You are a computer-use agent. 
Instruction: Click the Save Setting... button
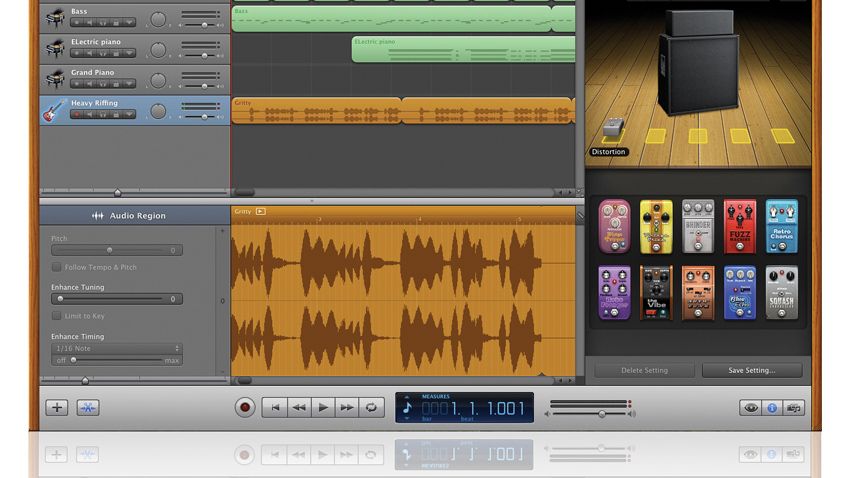[751, 370]
